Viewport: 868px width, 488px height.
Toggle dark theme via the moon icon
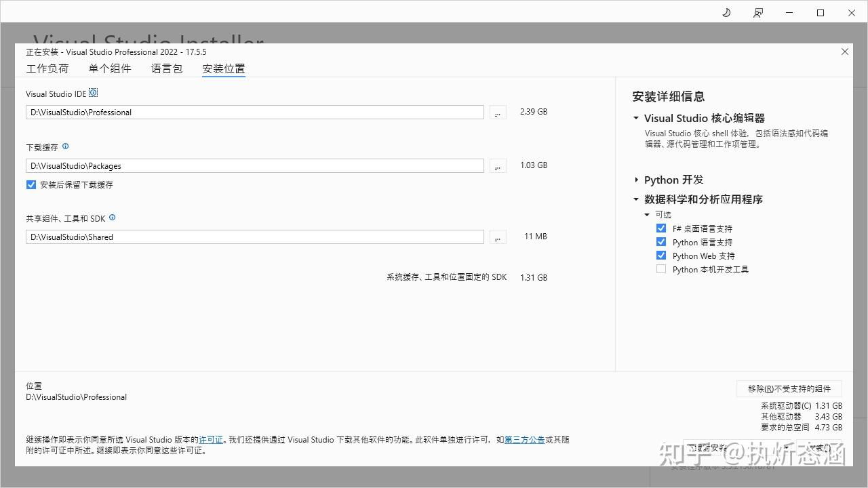pos(726,12)
